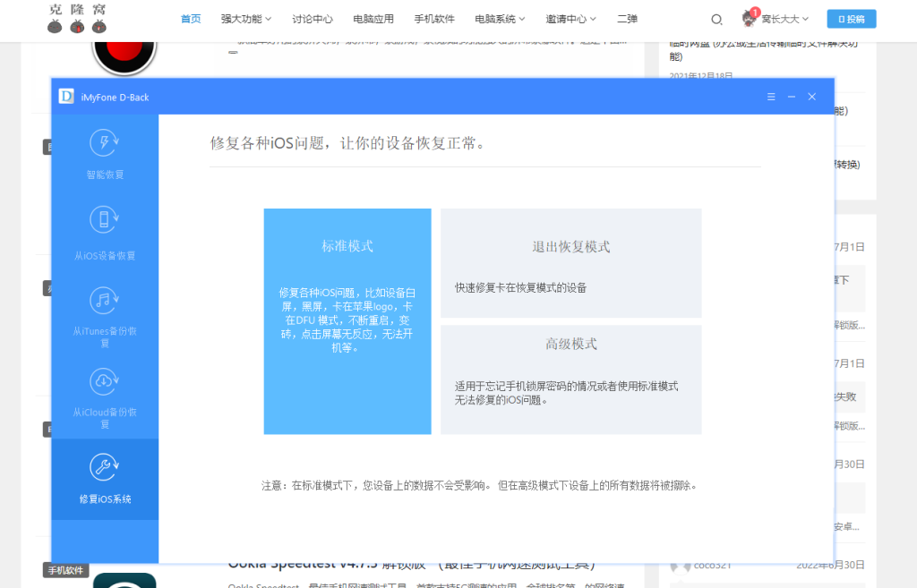Open the 首页 home nav item
The image size is (917, 588).
(191, 19)
